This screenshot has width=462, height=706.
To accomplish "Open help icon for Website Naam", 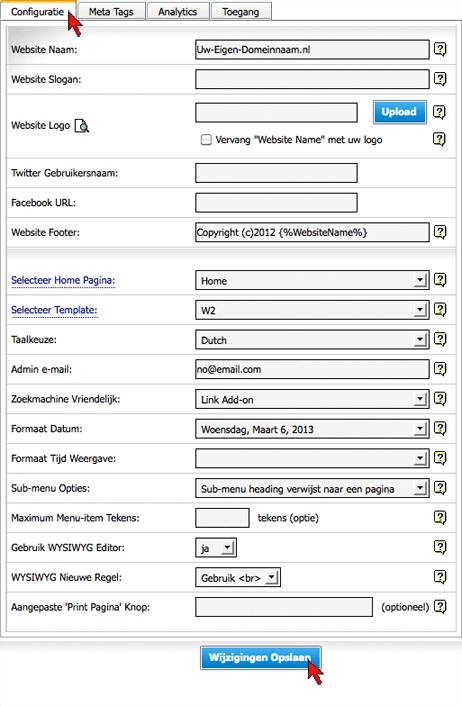I will [x=440, y=49].
